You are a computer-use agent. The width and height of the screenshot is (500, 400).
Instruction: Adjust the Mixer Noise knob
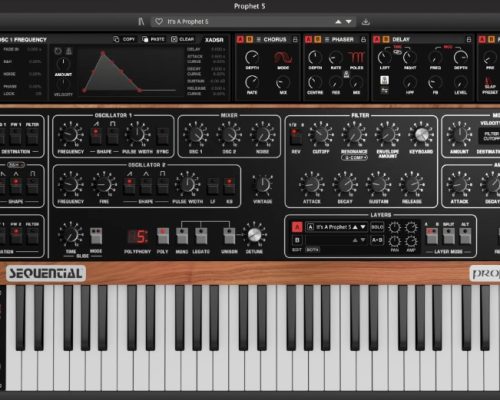click(x=262, y=134)
